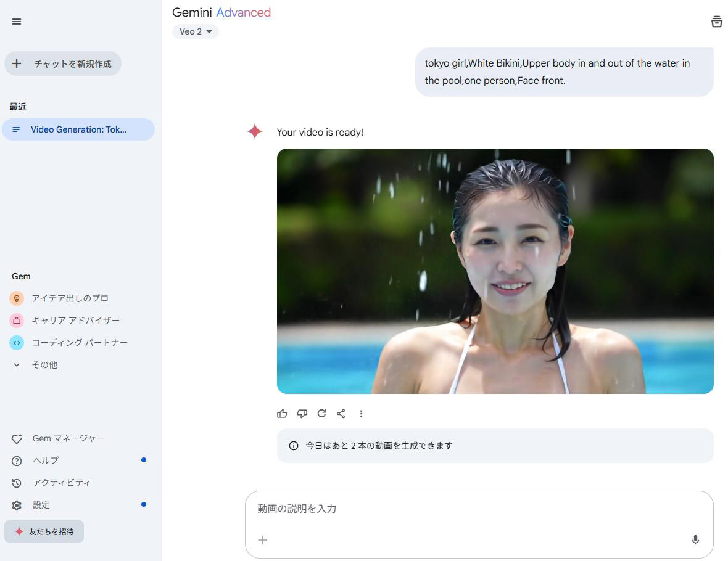Open the アイデア出しのプロ Gem
This screenshot has width=728, height=561.
(70, 298)
